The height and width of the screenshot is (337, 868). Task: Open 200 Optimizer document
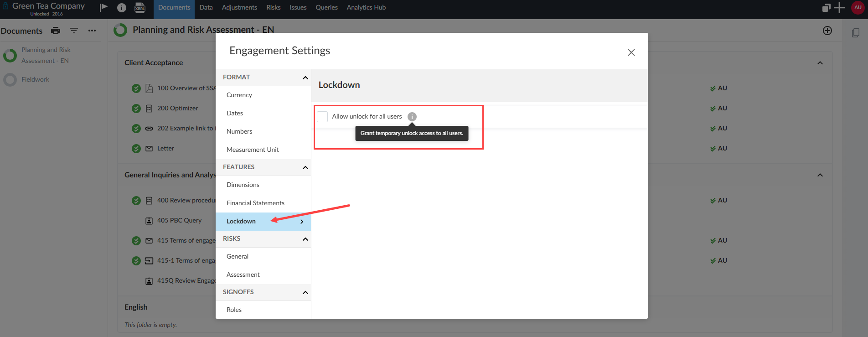[x=178, y=109]
